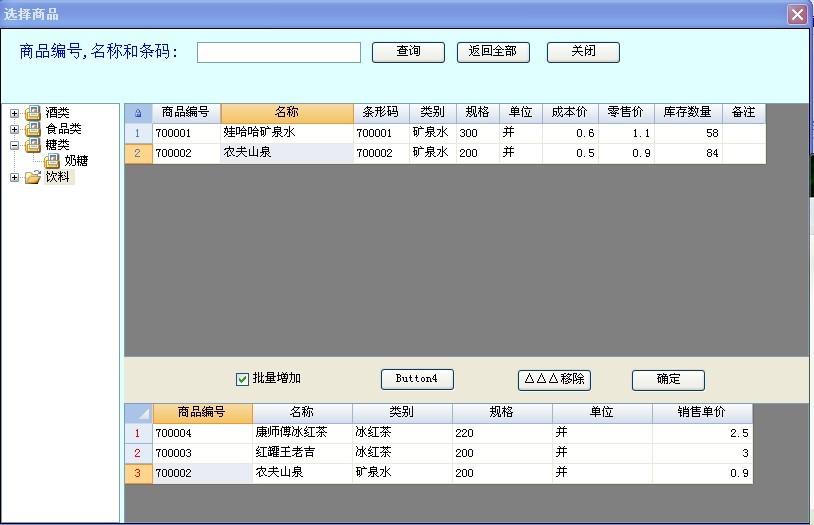This screenshot has height=525, width=814.
Task: Click the 查询 search button
Action: [x=408, y=52]
